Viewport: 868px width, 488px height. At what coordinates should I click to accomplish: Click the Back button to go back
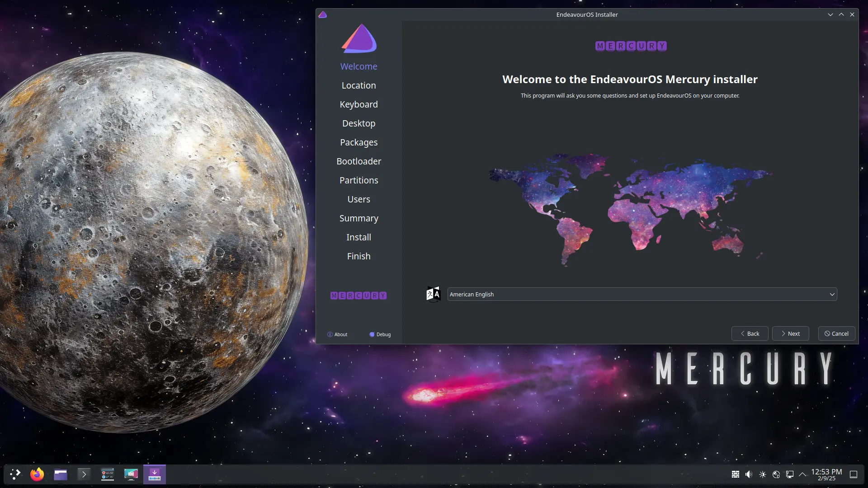pyautogui.click(x=750, y=333)
